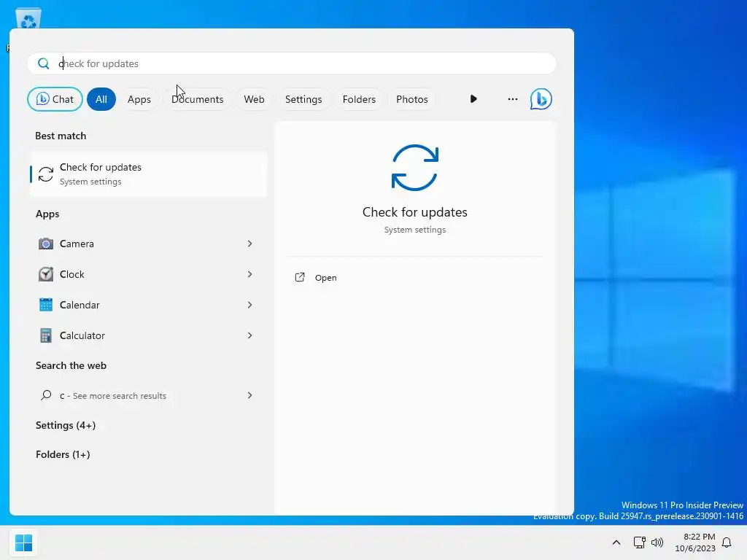
Task: Open Bing Chat icon at top right
Action: [x=541, y=99]
